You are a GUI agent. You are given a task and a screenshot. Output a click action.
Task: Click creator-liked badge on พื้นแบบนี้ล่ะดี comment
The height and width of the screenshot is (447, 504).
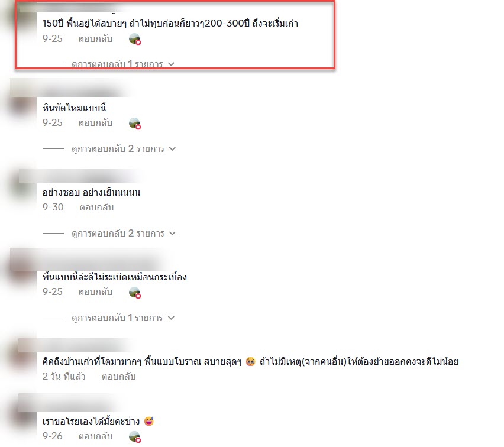(135, 293)
